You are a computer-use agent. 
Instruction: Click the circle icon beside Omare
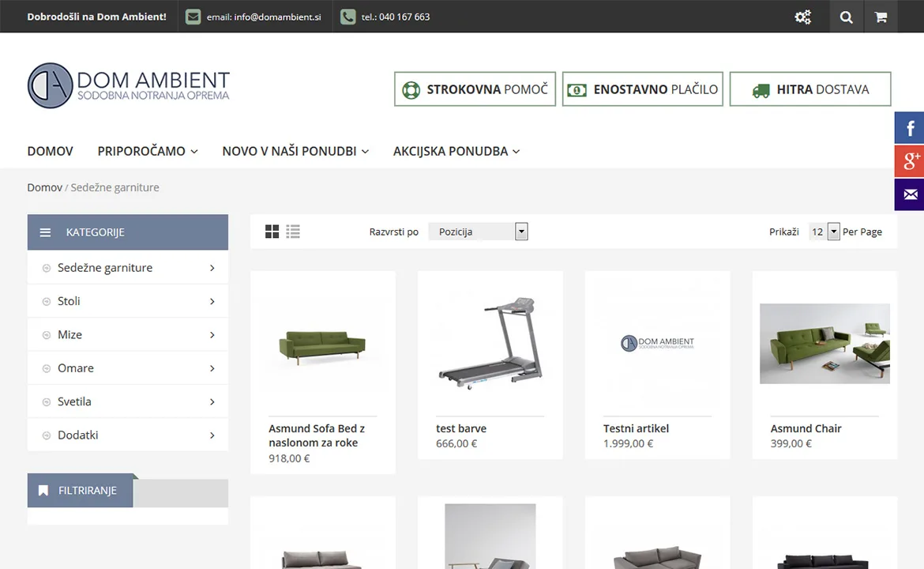(x=47, y=368)
